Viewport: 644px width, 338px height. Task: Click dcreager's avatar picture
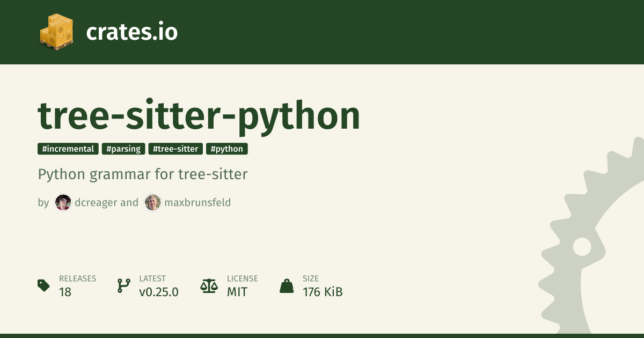(63, 203)
